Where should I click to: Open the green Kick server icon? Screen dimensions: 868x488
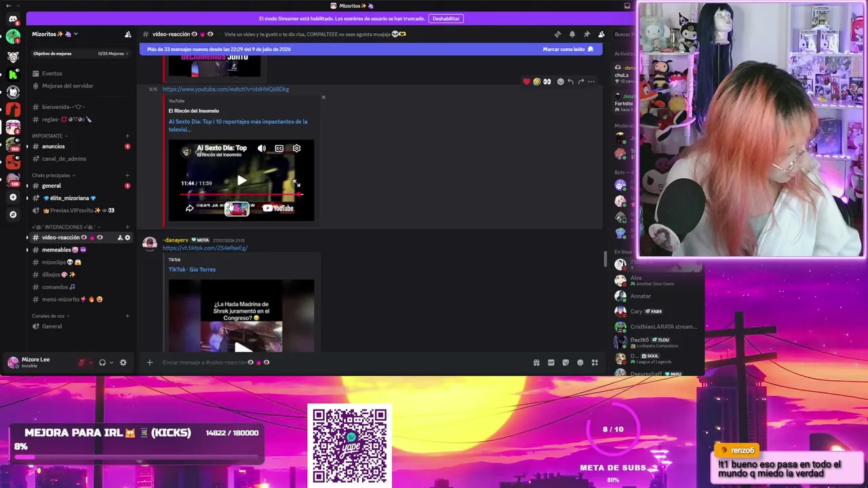click(13, 74)
